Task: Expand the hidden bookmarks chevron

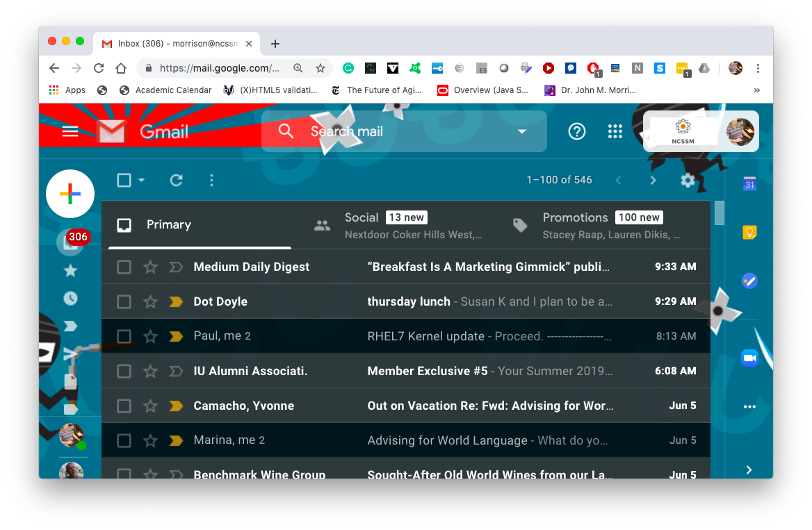Action: (756, 90)
